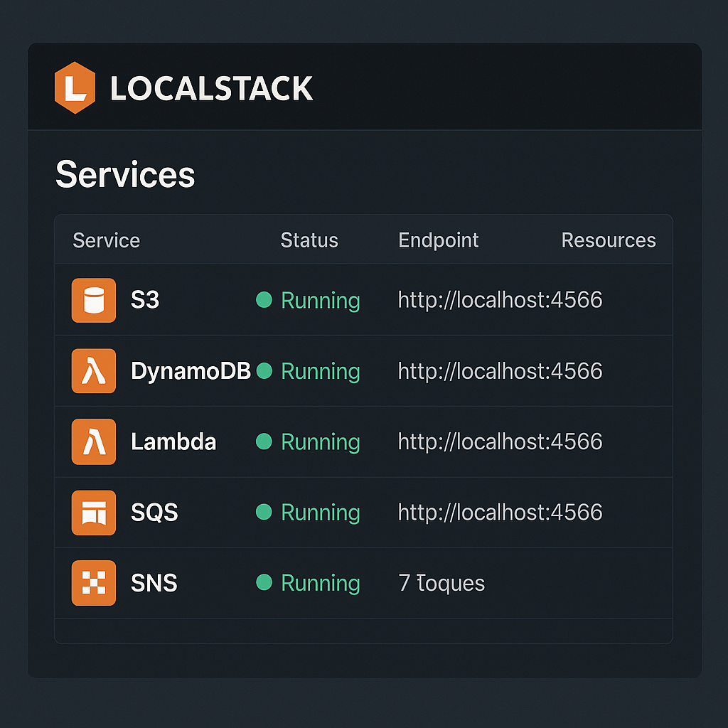
Task: Expand the Resources column header
Action: [609, 240]
